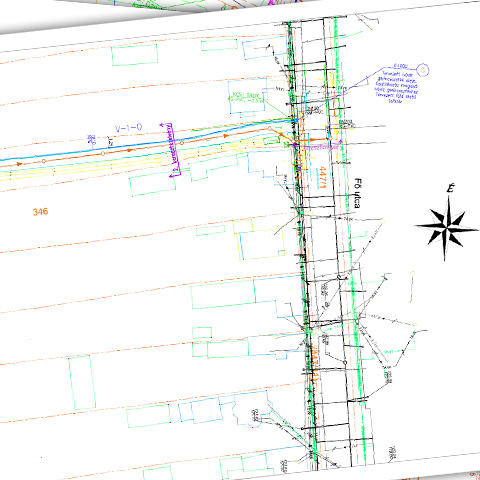Click the black compass rose north arrow
This screenshot has width=480, height=480.
pyautogui.click(x=447, y=227)
